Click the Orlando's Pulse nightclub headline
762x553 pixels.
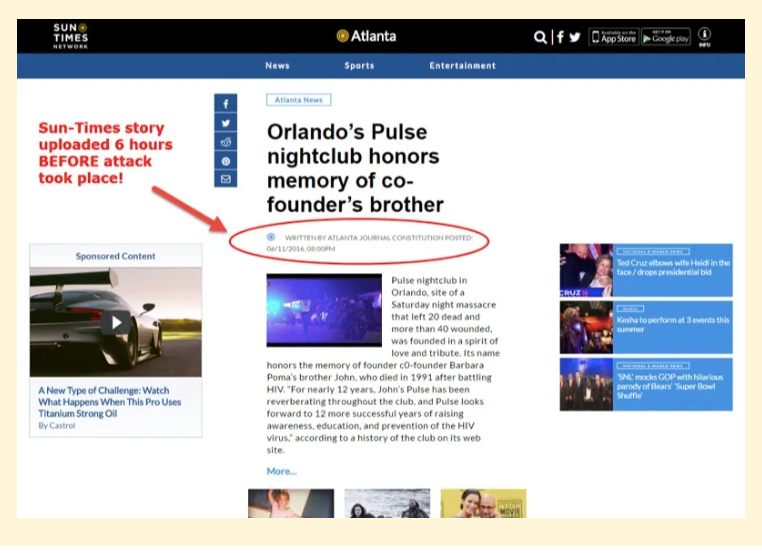click(355, 168)
